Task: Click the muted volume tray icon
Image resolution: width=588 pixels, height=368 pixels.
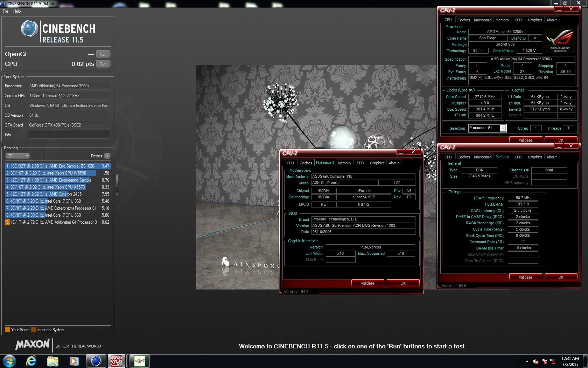Action: [536, 361]
